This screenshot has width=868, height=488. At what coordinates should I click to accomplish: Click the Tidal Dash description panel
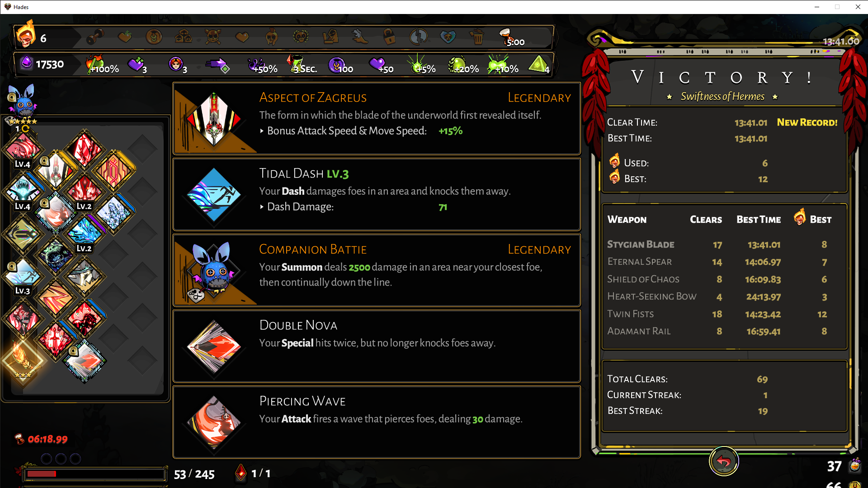click(x=377, y=195)
